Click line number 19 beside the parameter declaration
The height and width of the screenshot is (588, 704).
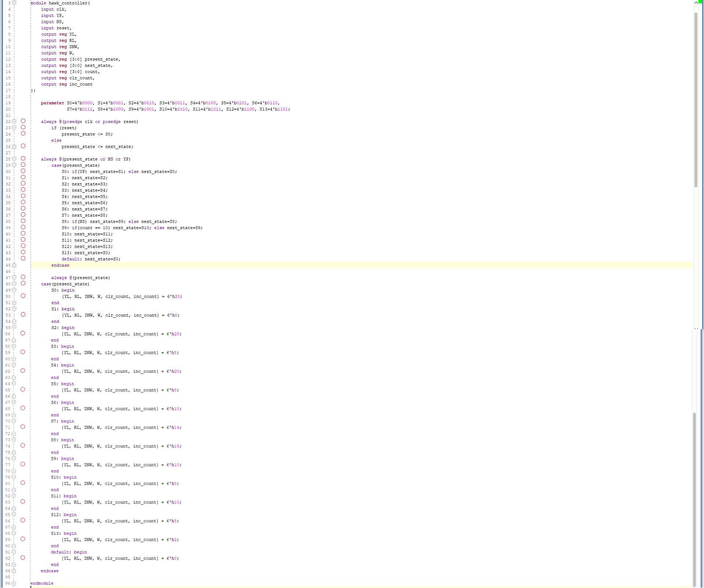8,103
